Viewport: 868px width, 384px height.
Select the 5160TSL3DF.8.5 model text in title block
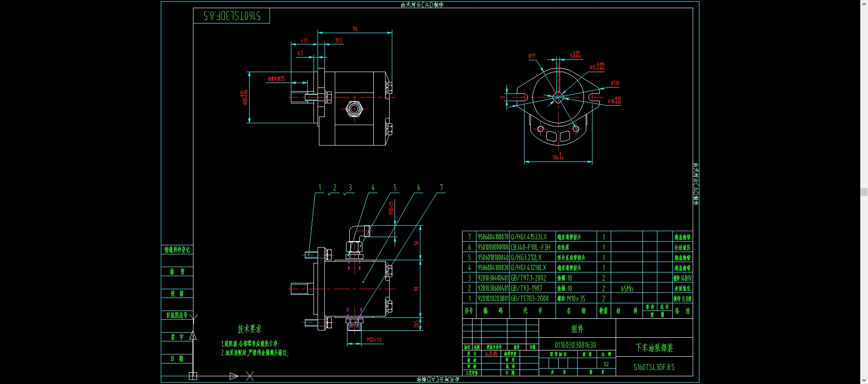click(x=654, y=367)
